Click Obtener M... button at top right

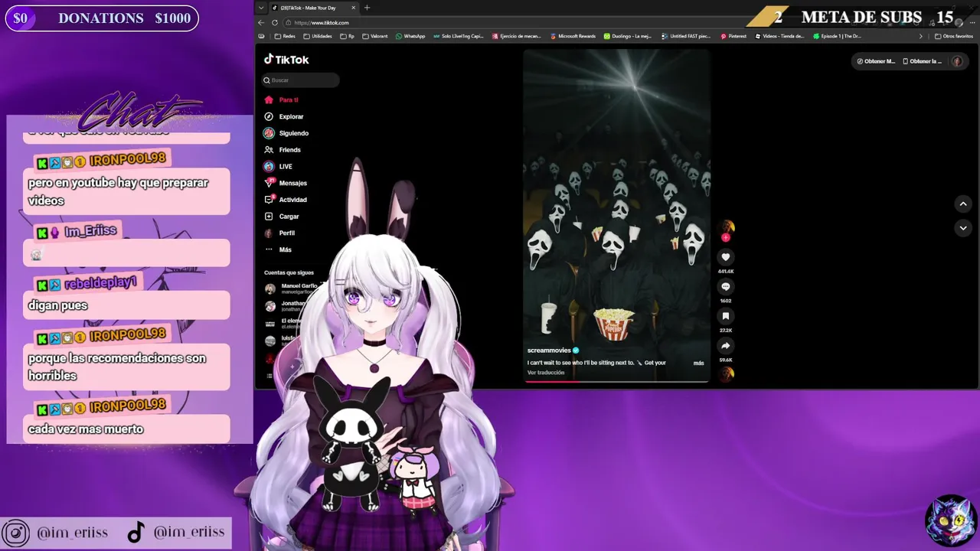click(x=876, y=61)
